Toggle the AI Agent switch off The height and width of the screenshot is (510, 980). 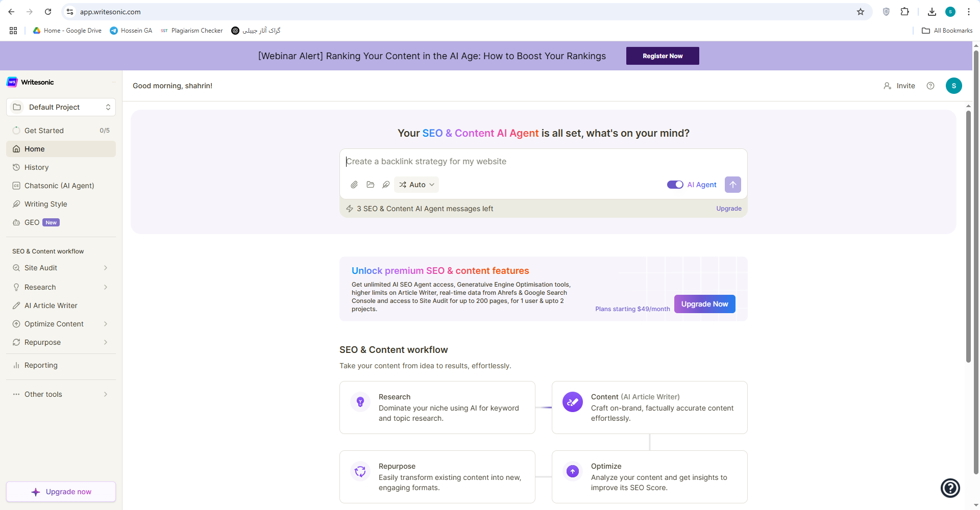coord(675,185)
